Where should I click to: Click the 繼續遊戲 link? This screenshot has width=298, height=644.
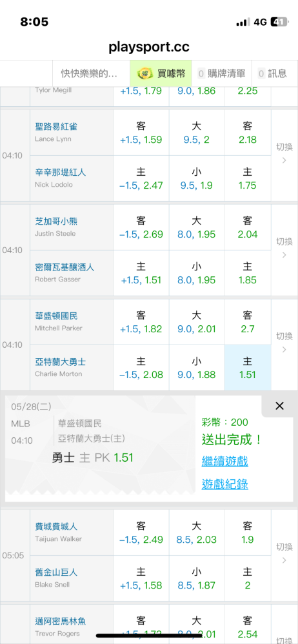(224, 461)
